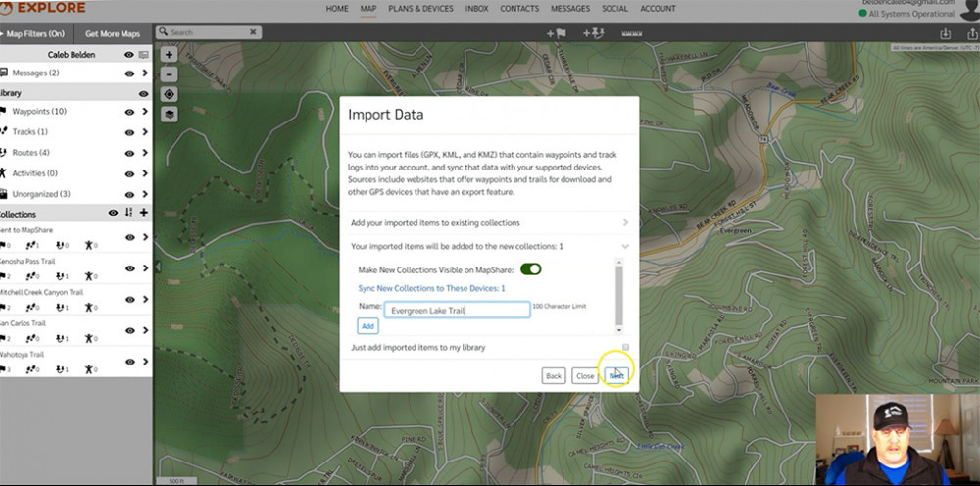Toggle visibility of Messages
The width and height of the screenshot is (980, 486).
[129, 73]
